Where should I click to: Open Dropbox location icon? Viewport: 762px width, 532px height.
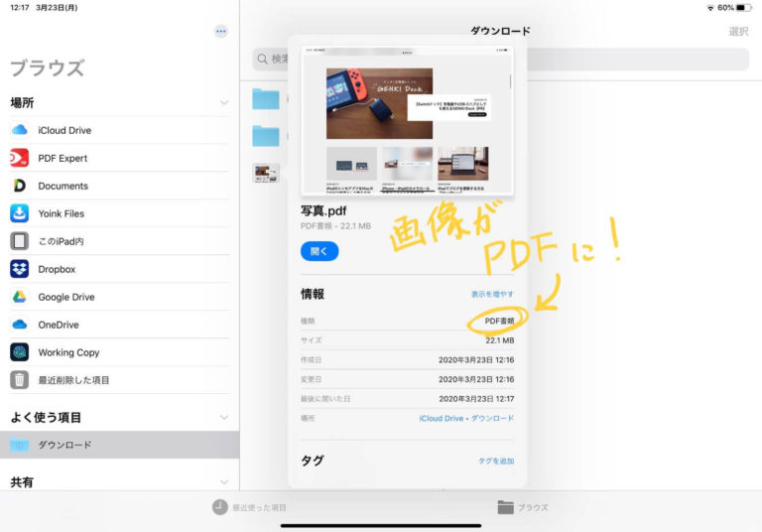[x=20, y=269]
